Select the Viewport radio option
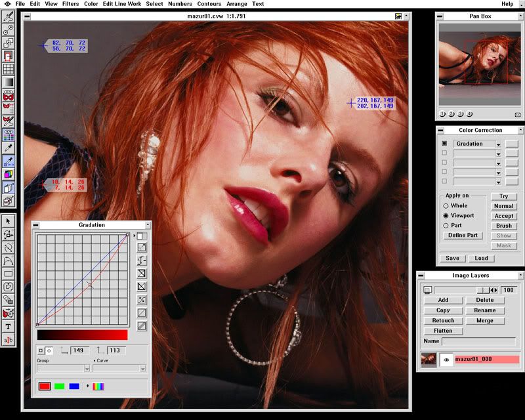Screen dimensions: 525x420 (446, 215)
